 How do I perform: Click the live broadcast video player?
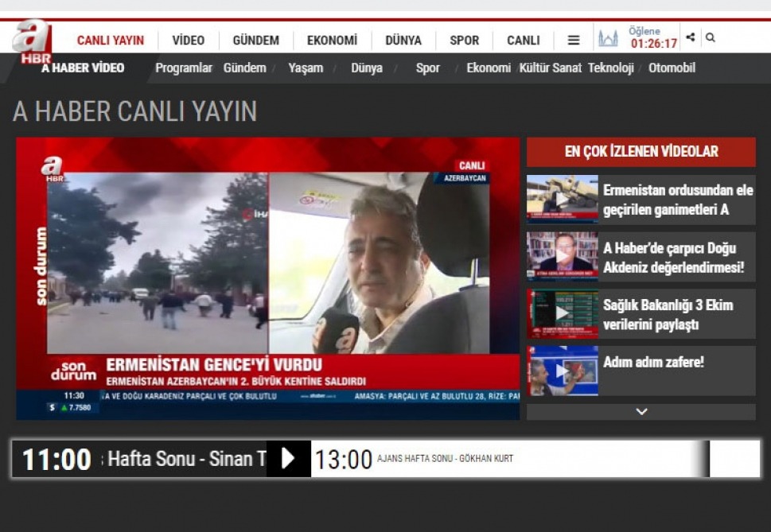click(268, 278)
